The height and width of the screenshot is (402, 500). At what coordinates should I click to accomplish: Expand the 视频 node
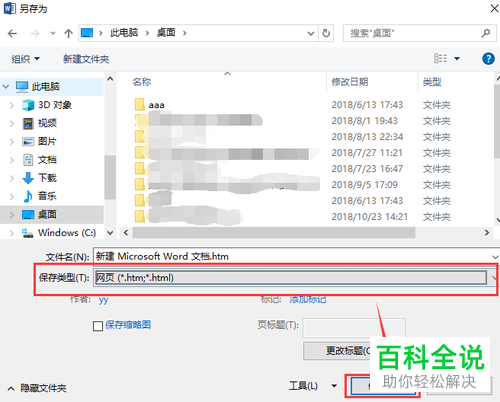click(x=12, y=123)
